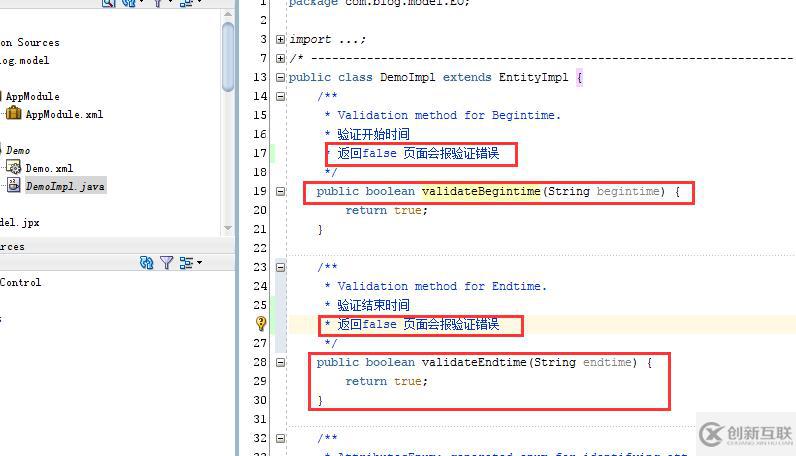The image size is (796, 456).
Task: Click the 'endtime' parameter on line 28
Action: point(607,362)
